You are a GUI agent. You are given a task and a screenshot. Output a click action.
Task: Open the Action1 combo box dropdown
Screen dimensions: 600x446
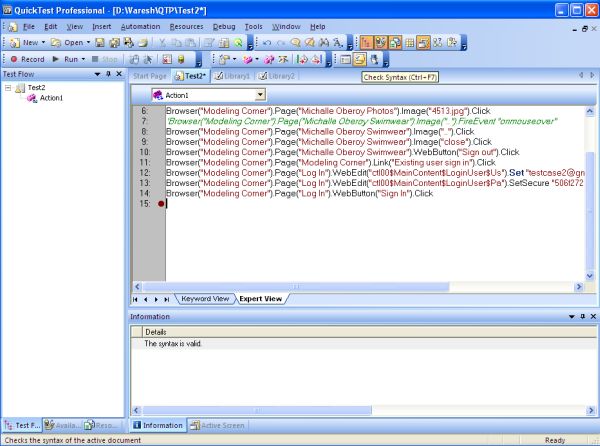(260, 95)
